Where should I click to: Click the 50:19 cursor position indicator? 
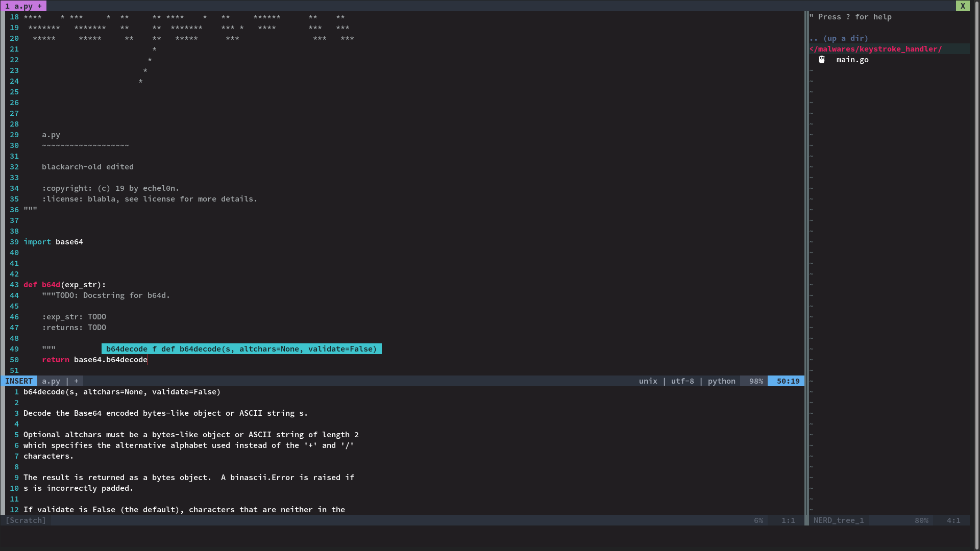pos(788,381)
